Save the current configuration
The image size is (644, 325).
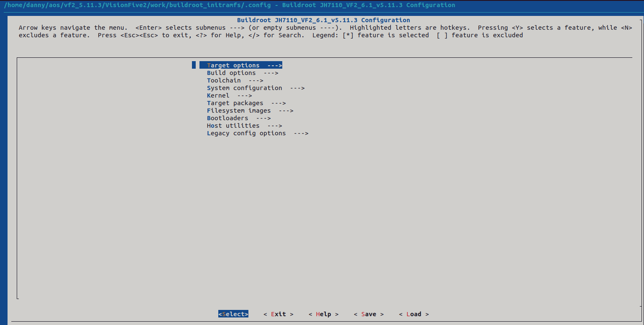(368, 314)
